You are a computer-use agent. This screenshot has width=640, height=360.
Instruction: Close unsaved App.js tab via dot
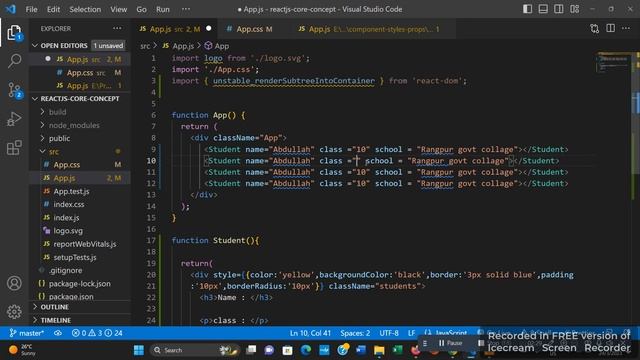[209, 29]
